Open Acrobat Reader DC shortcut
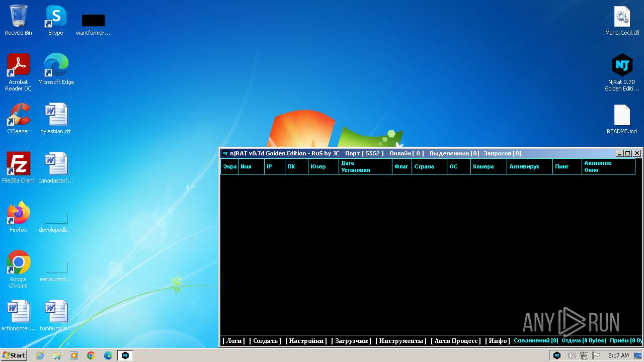644x362 pixels. (18, 72)
